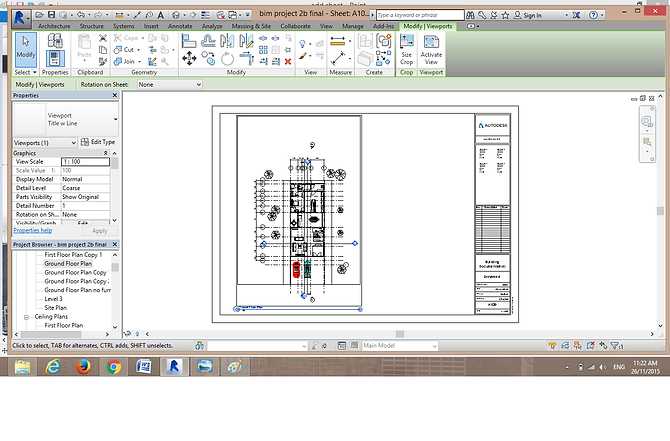670x441 pixels.
Task: Click the Edit Type button
Action: click(98, 142)
